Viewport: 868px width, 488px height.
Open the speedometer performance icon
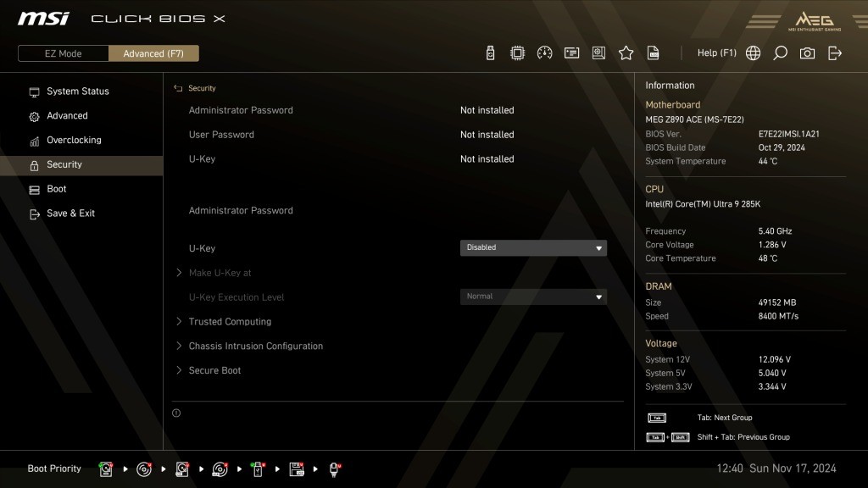[x=544, y=53]
